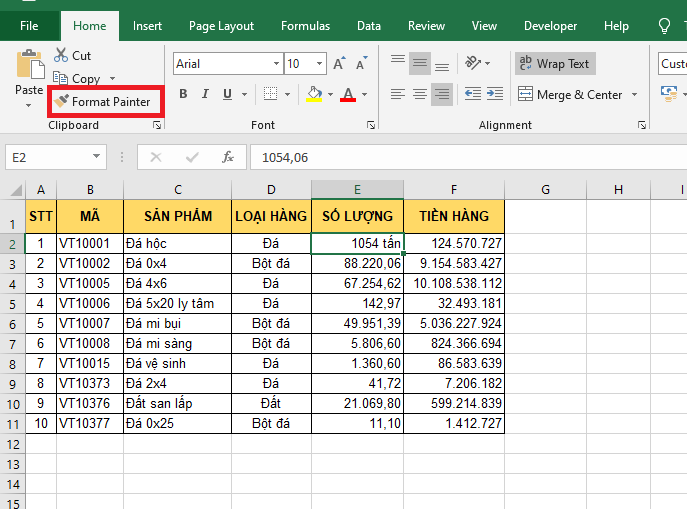Click the Orientation text rotation icon

click(x=474, y=63)
